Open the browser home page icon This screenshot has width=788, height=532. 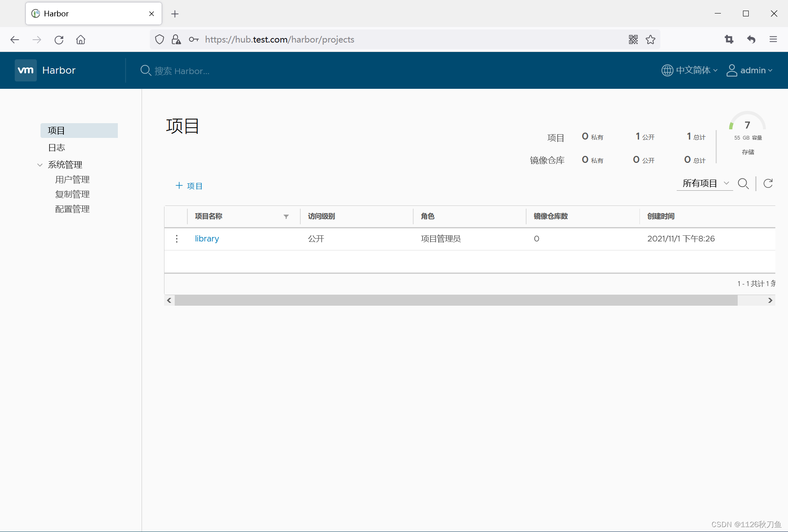(81, 40)
